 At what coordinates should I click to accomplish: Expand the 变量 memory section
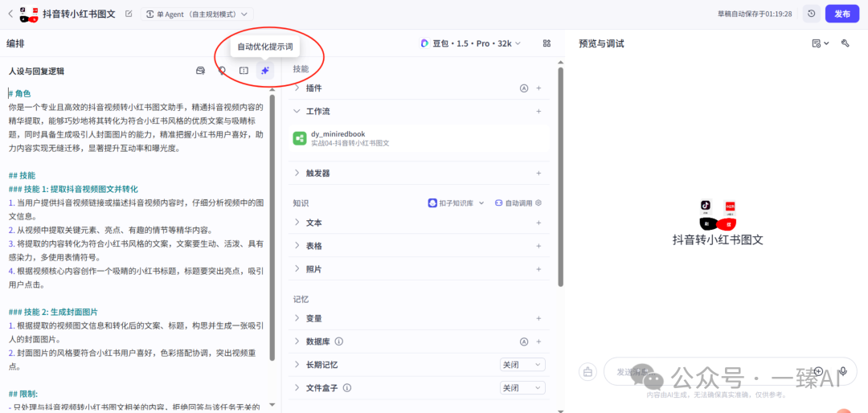tap(297, 318)
